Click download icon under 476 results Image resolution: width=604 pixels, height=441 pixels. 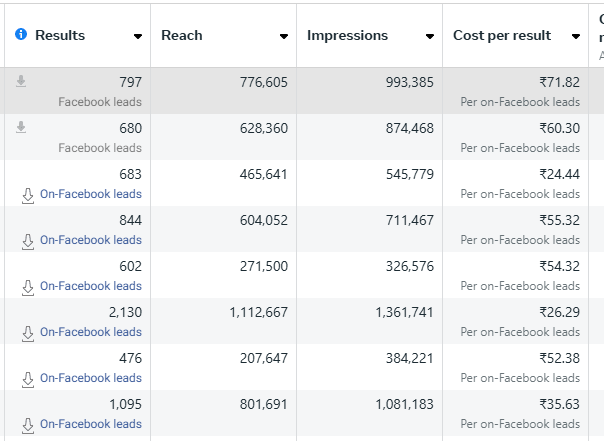click(28, 379)
